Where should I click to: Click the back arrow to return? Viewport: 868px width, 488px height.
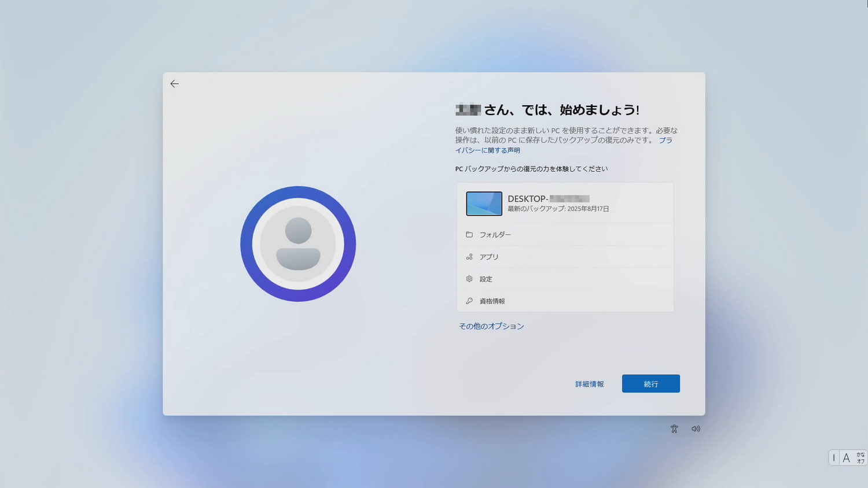175,84
